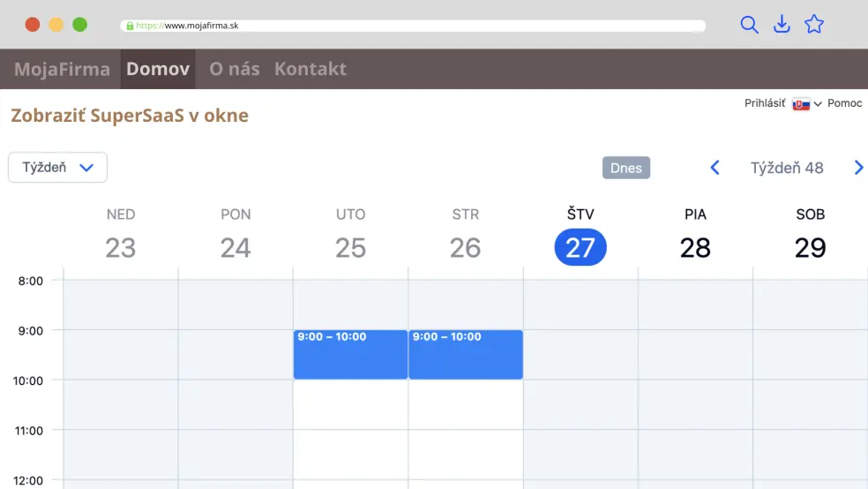
Task: Go to previous week with left arrow
Action: [x=715, y=168]
